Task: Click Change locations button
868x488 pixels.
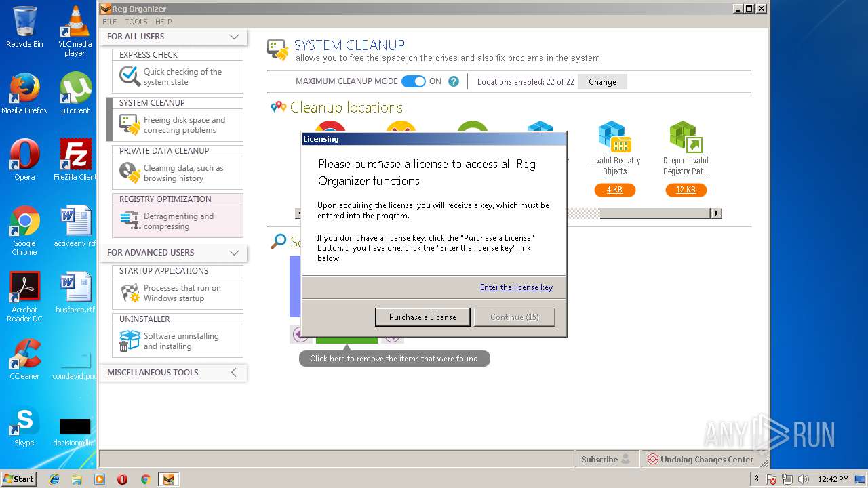Action: (602, 82)
